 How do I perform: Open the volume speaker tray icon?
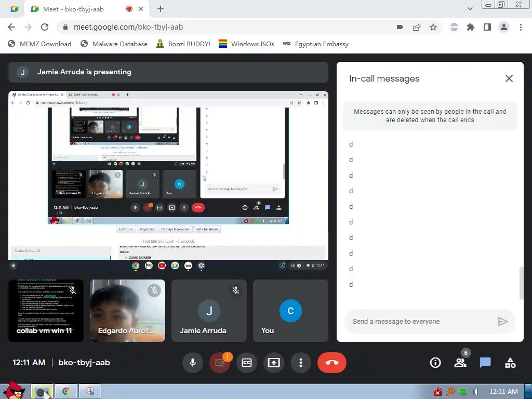coord(476,392)
